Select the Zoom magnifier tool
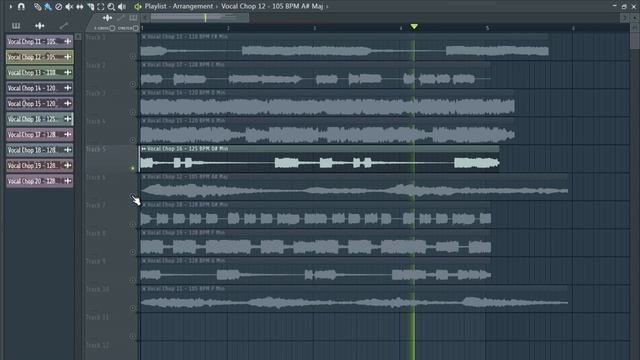The height and width of the screenshot is (360, 640). (x=111, y=7)
